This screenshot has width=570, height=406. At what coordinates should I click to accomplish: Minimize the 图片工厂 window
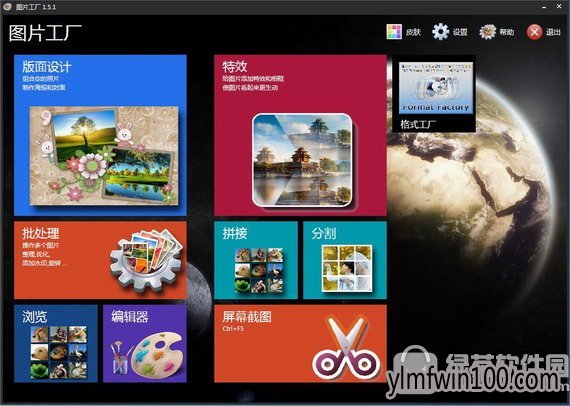tap(544, 7)
